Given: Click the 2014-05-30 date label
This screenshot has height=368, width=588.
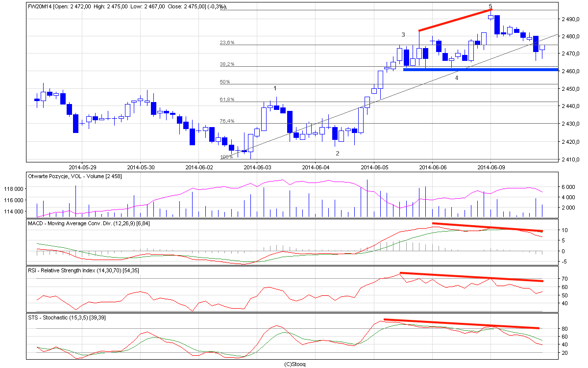Looking at the screenshot, I should pos(141,167).
